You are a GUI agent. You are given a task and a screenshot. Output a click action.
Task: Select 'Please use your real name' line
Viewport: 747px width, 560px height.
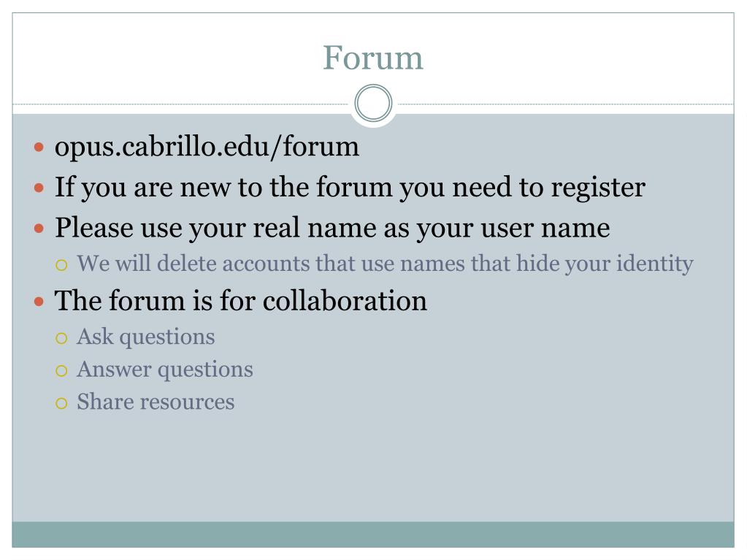(332, 229)
